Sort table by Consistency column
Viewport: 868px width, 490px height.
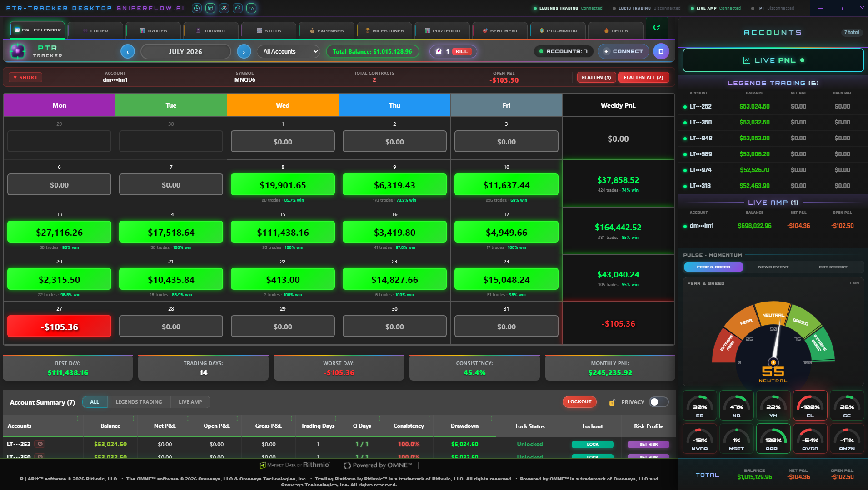409,426
